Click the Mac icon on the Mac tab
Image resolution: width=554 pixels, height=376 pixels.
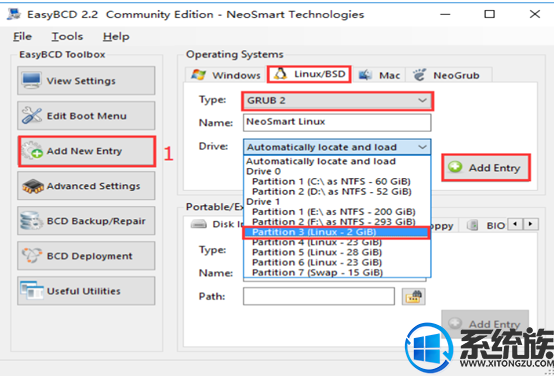tap(365, 75)
